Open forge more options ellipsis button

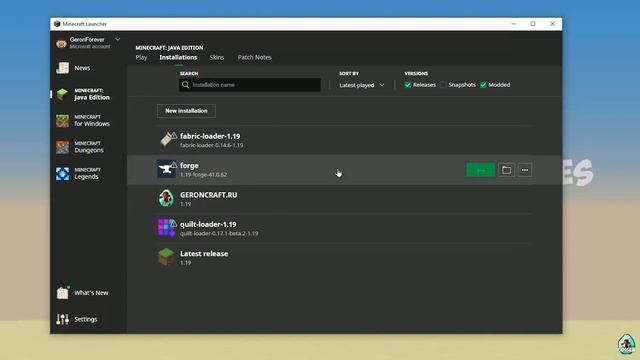(x=525, y=170)
